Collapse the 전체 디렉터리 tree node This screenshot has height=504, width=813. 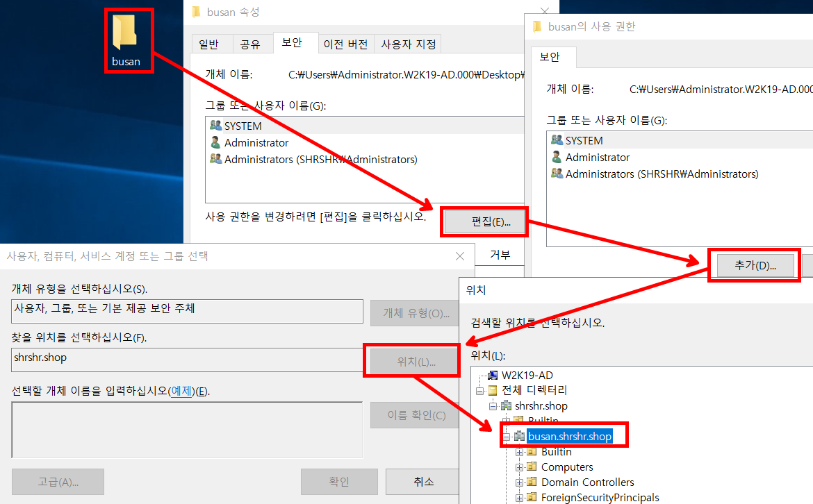479,391
